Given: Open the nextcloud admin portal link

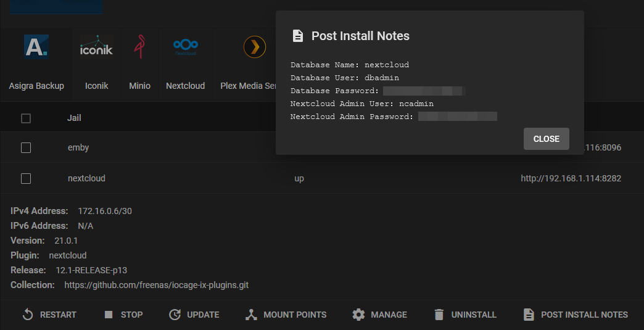Looking at the screenshot, I should coord(571,178).
